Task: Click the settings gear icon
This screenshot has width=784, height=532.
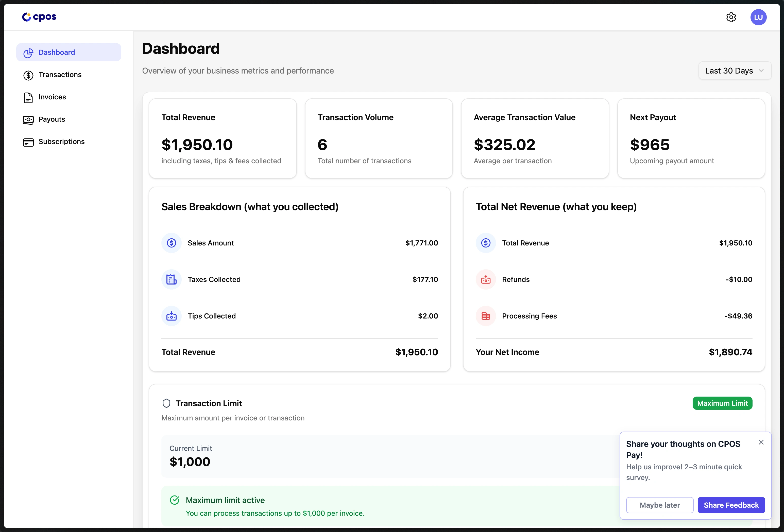Action: pos(731,17)
